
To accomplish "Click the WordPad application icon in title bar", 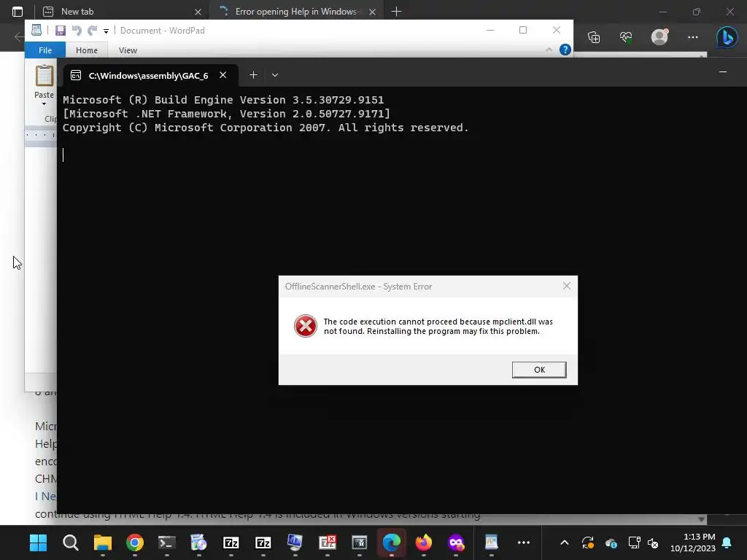I will 36,30.
